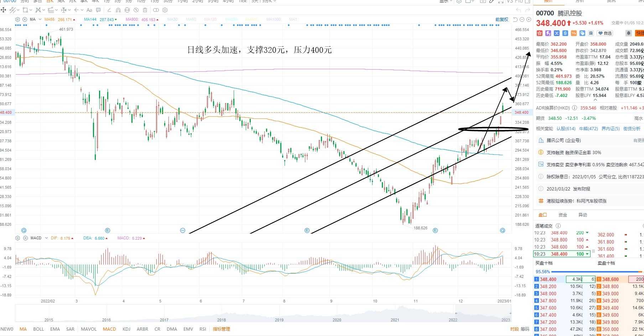Viewport: 644px width, 336px height.
Task: Click the price alert bell icon
Action: coord(629,33)
